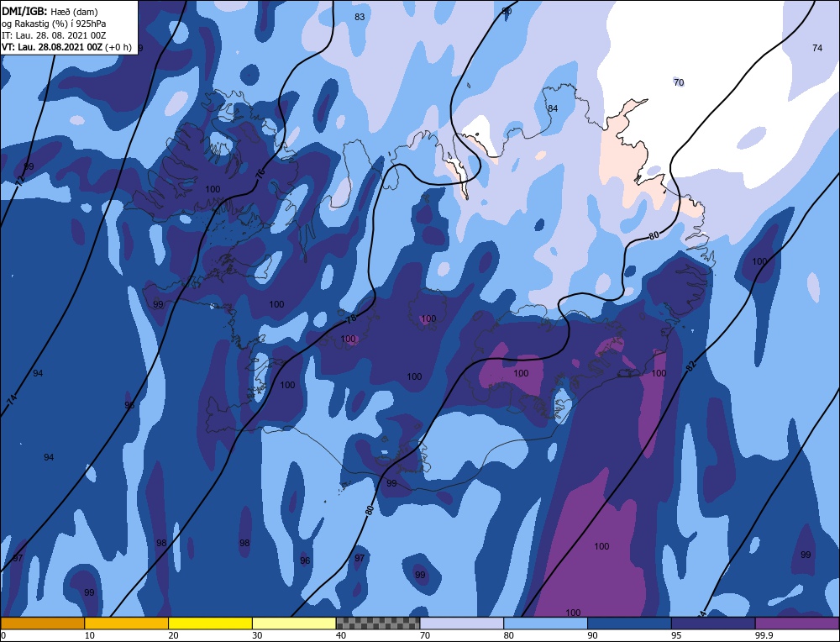Click the "96" humidity value on the map

point(305,560)
